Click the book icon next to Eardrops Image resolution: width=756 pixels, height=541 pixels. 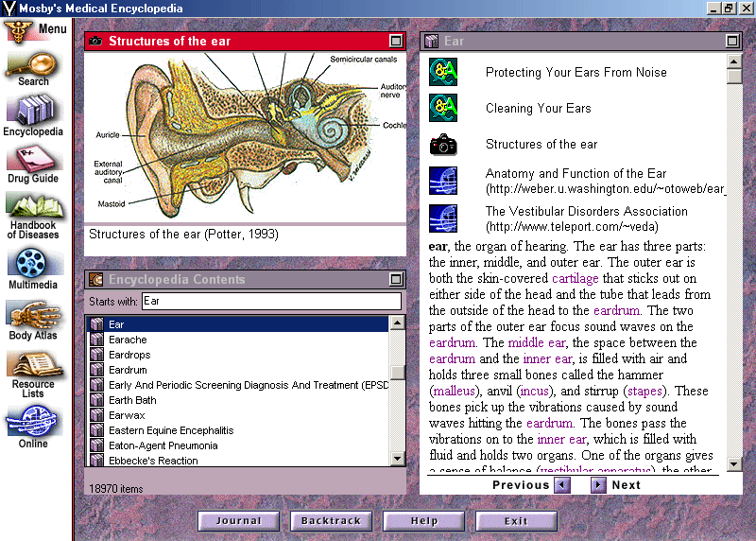click(x=97, y=355)
